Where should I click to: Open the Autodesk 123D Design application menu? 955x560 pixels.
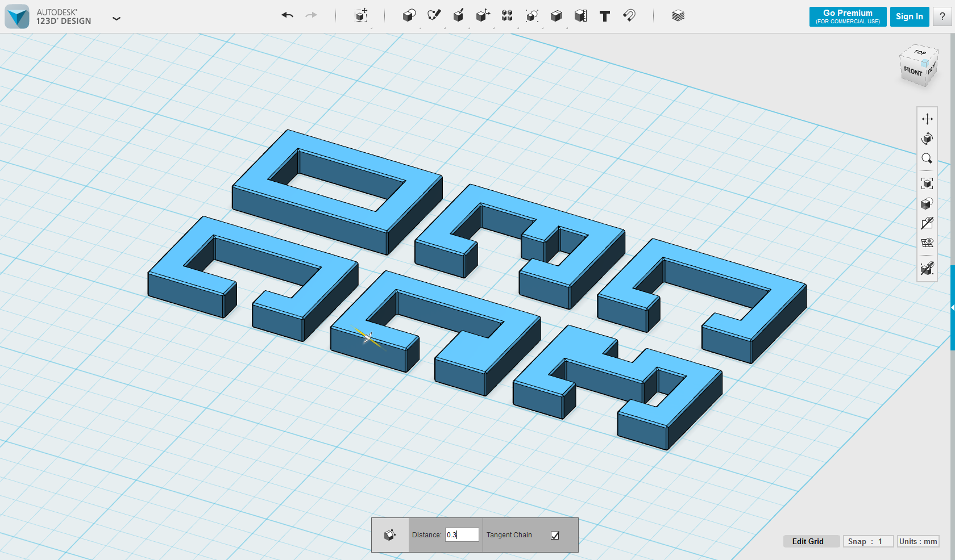117,18
